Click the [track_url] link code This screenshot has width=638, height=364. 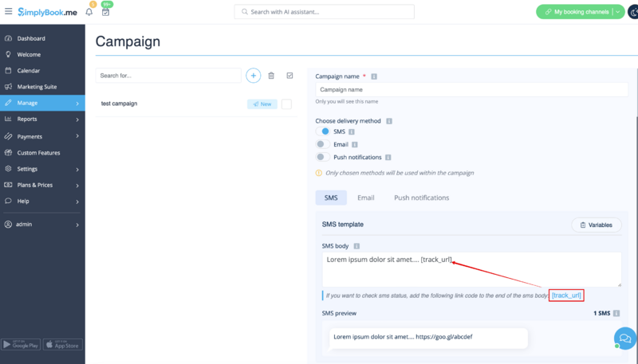pos(566,296)
